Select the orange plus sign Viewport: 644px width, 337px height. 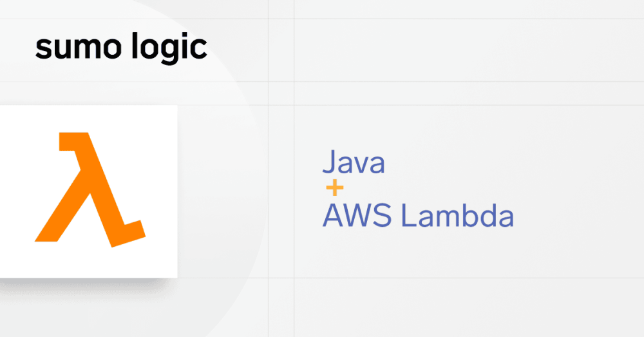pos(335,188)
